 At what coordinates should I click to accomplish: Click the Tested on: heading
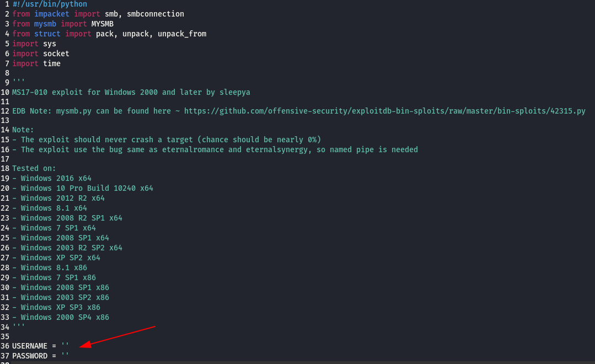(x=34, y=168)
